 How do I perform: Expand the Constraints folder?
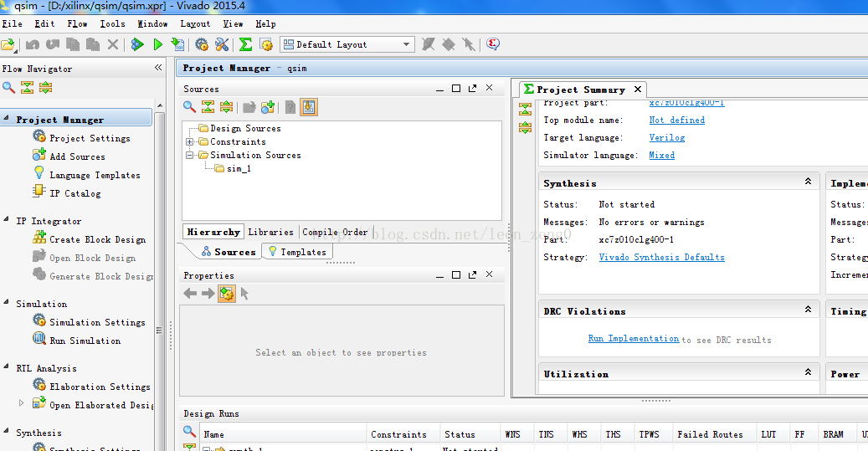click(x=190, y=141)
